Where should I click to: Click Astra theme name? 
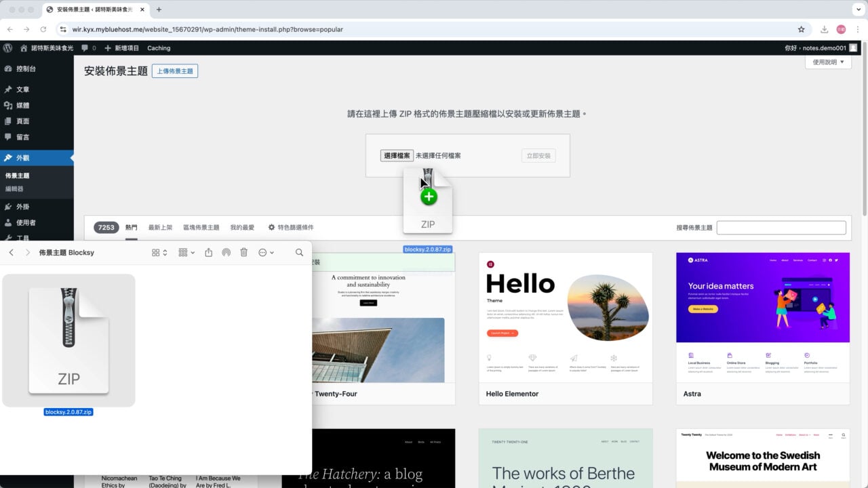692,394
